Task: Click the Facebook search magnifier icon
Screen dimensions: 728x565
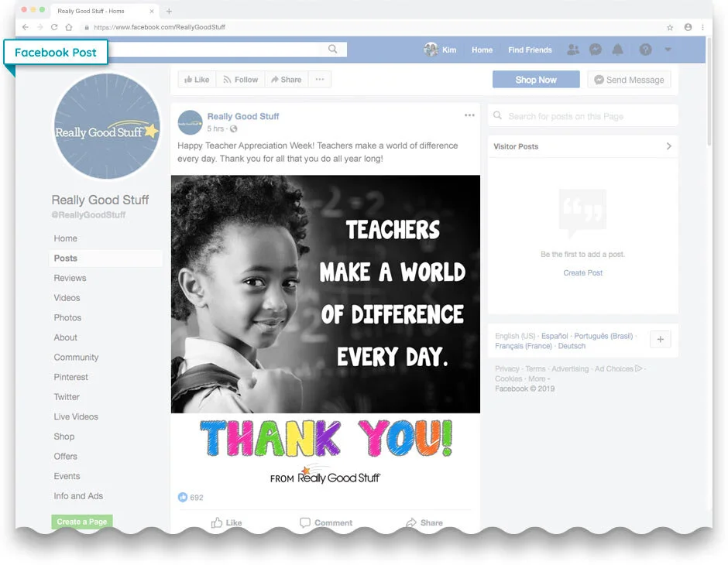Action: click(333, 49)
